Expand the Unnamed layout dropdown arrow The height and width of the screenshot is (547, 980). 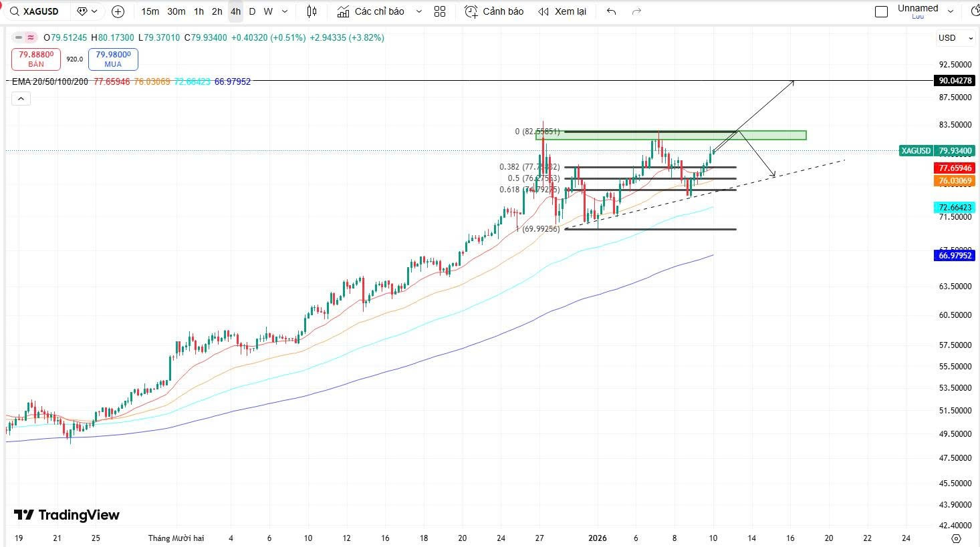(x=970, y=11)
